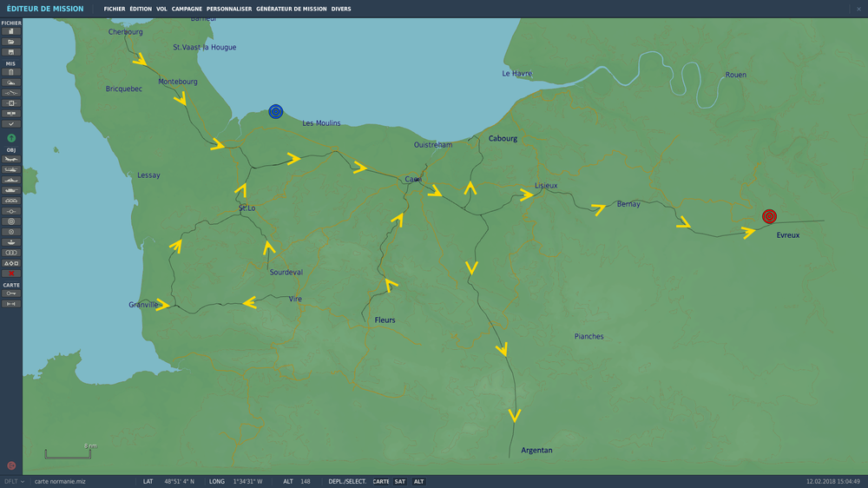Viewport: 868px width, 488px height.
Task: Click the Sourdeval label on the map
Action: [x=286, y=272]
